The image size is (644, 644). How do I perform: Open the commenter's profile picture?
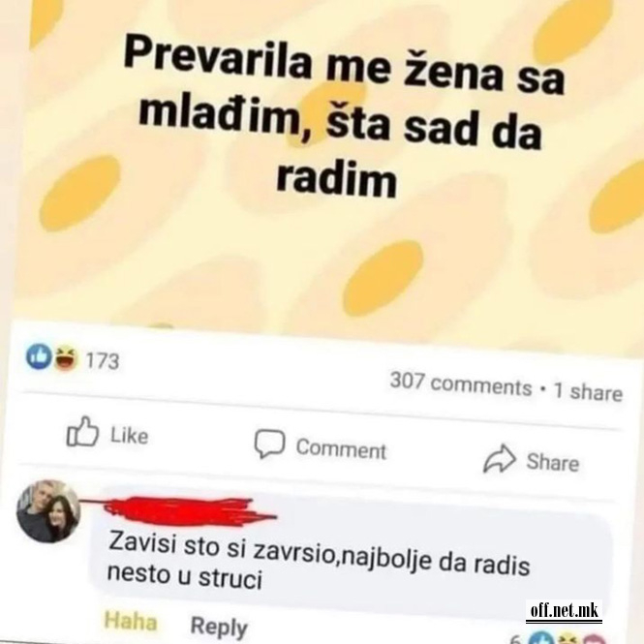tap(48, 511)
